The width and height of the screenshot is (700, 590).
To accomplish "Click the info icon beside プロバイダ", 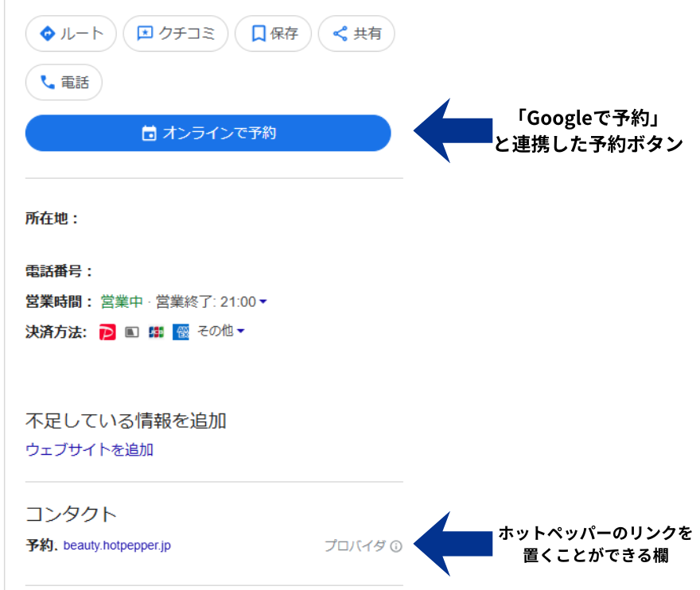I will pyautogui.click(x=396, y=546).
